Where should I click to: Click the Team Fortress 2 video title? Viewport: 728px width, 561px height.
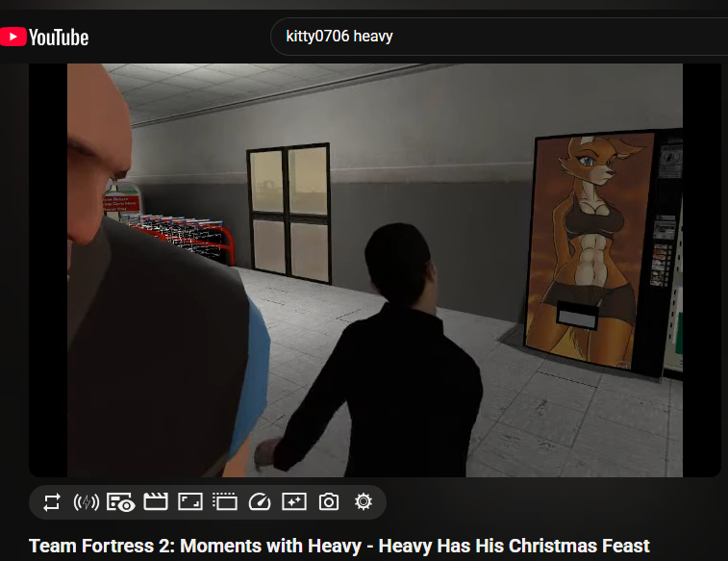point(339,547)
